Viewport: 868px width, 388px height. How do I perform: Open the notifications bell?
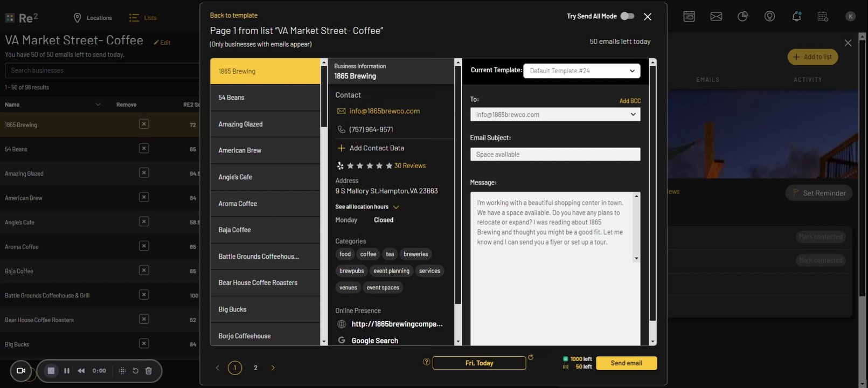click(796, 16)
